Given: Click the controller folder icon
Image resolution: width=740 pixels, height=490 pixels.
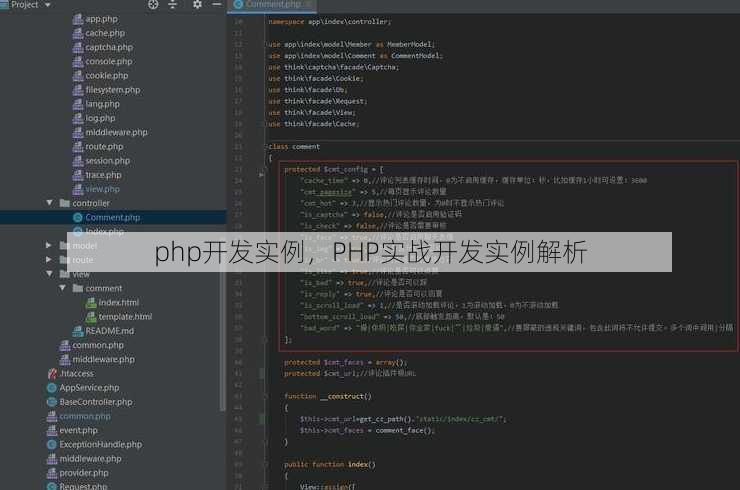Looking at the screenshot, I should [x=65, y=203].
